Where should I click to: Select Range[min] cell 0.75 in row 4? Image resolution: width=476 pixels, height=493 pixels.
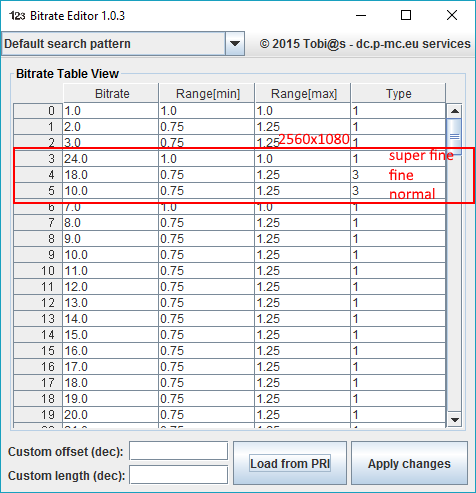(x=207, y=175)
